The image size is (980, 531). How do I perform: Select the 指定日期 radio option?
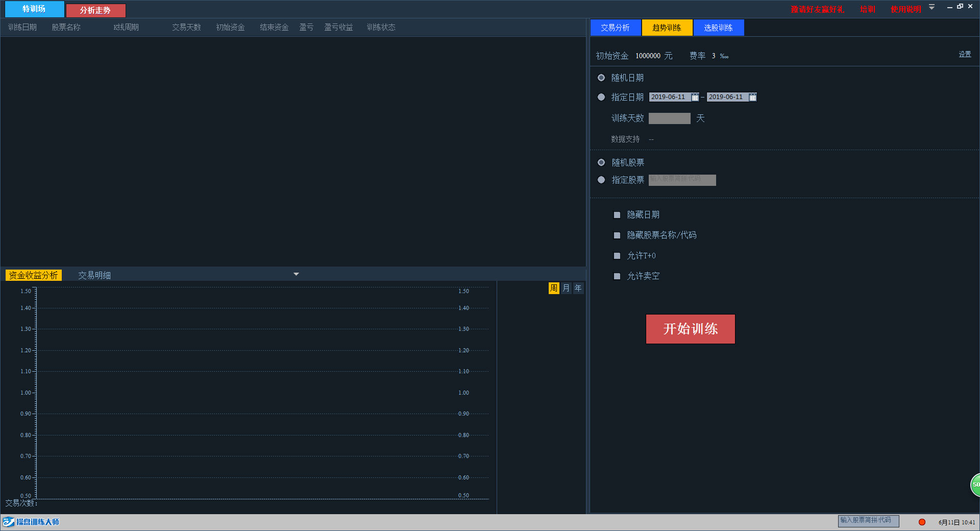point(601,97)
